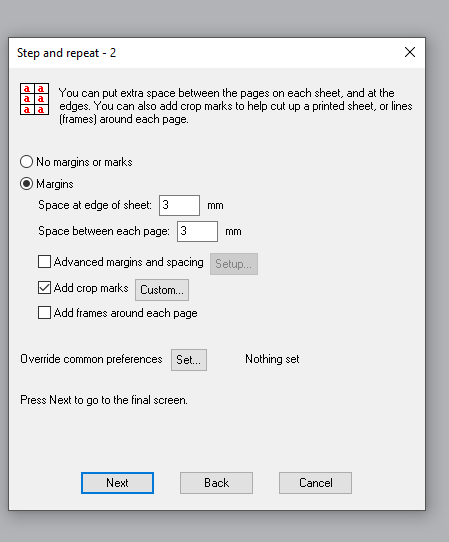Close the Step and repeat dialog window
449x542 pixels.
410,52
